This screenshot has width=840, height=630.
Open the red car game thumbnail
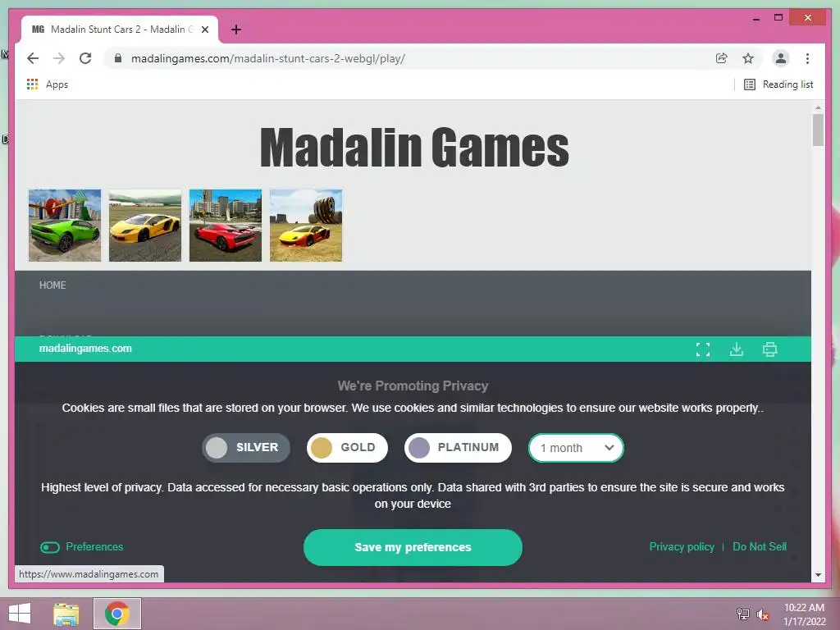226,226
